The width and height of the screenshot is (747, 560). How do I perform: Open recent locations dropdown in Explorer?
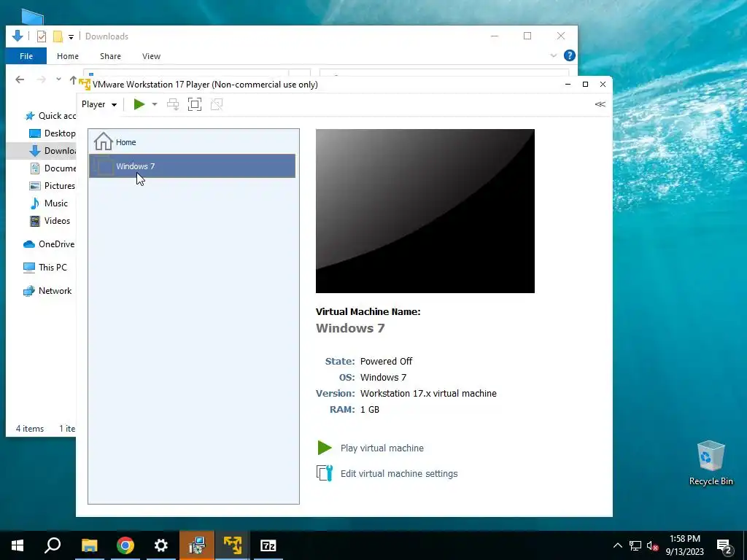[x=58, y=79]
